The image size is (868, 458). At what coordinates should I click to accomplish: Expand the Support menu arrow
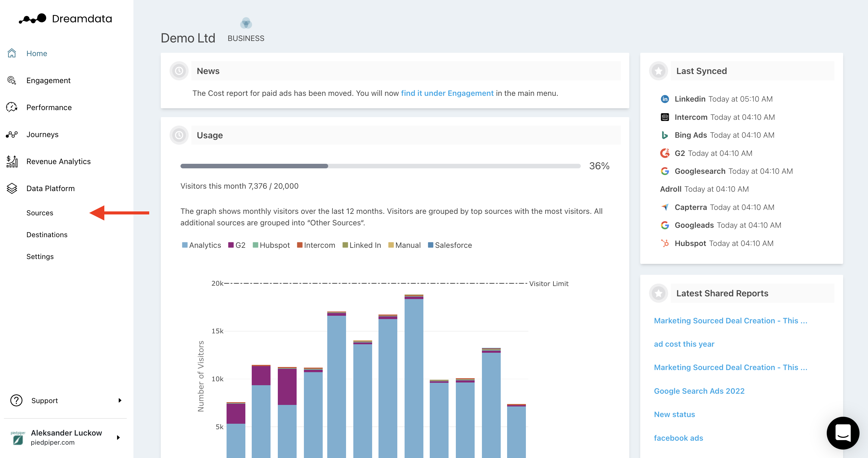click(x=119, y=400)
